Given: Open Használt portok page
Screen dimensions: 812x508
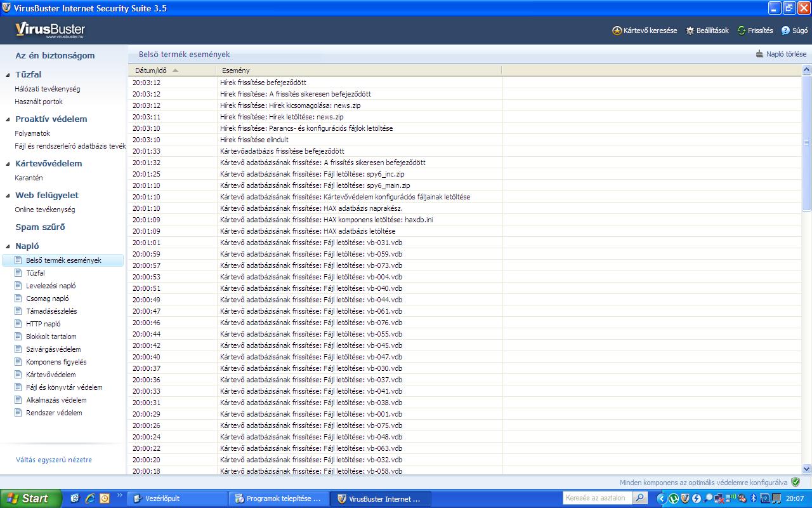Looking at the screenshot, I should point(39,102).
